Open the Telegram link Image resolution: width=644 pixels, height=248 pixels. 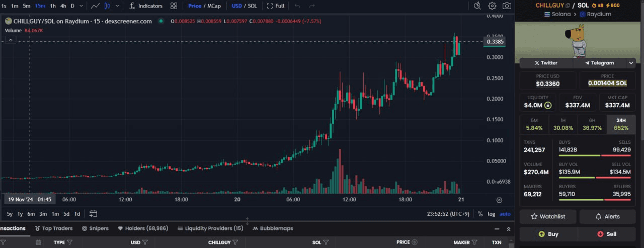tap(599, 63)
